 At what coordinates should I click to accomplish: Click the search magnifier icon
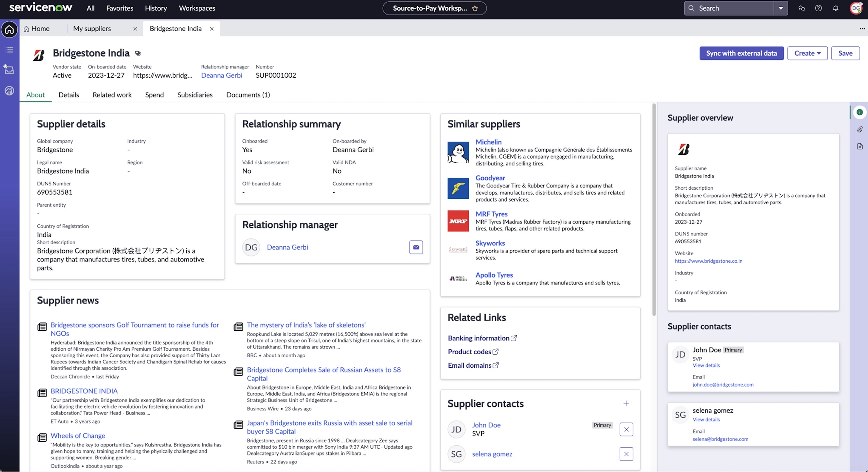691,8
